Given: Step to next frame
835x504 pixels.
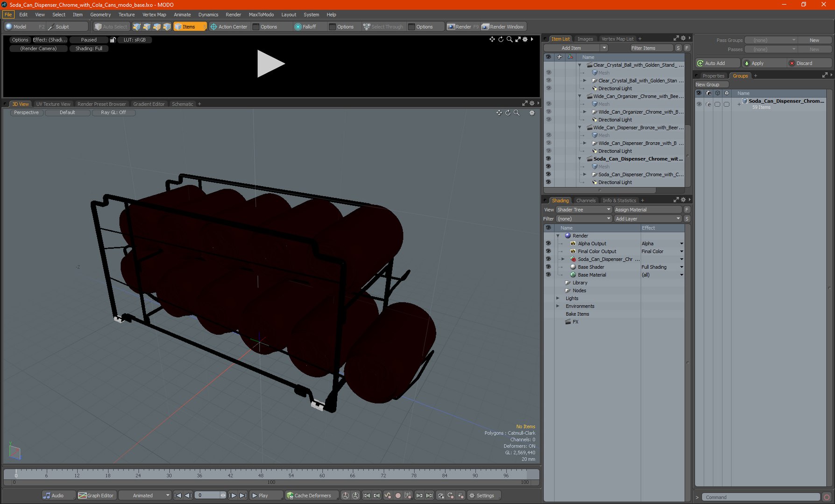Looking at the screenshot, I should pyautogui.click(x=233, y=495).
